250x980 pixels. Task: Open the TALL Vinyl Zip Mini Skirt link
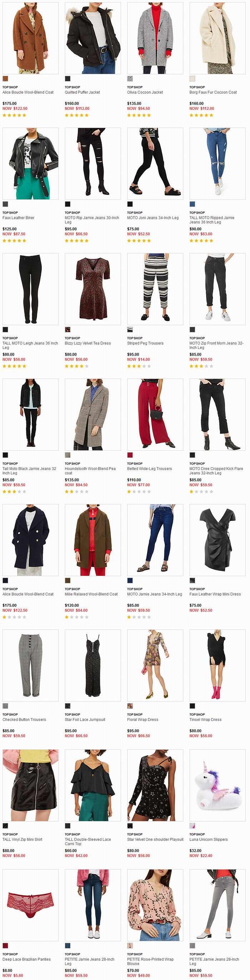coord(22,840)
